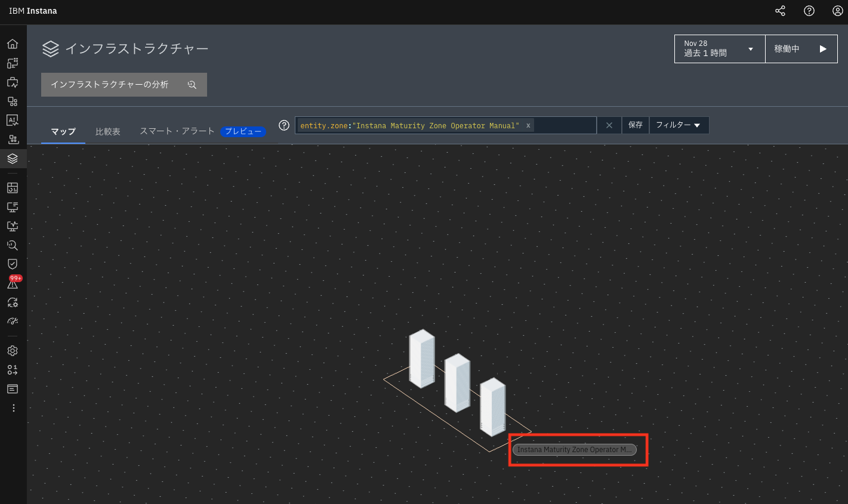Select the leftmost server tower on map
The width and height of the screenshot is (848, 504).
tap(422, 358)
